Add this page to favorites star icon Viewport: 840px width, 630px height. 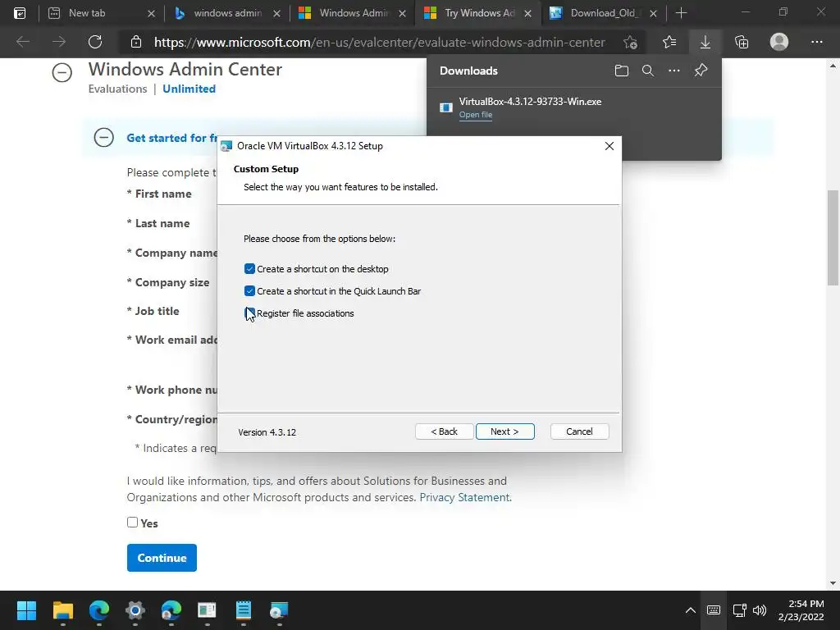pos(630,42)
